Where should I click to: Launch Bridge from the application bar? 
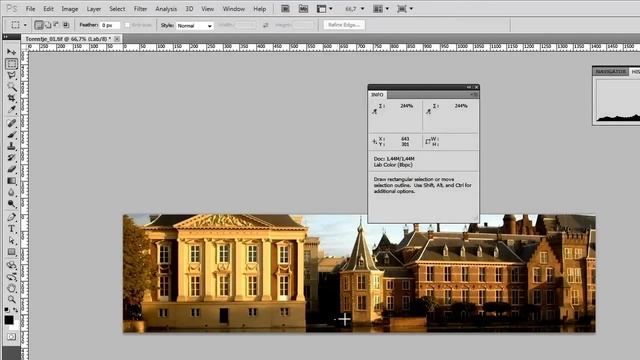285,9
